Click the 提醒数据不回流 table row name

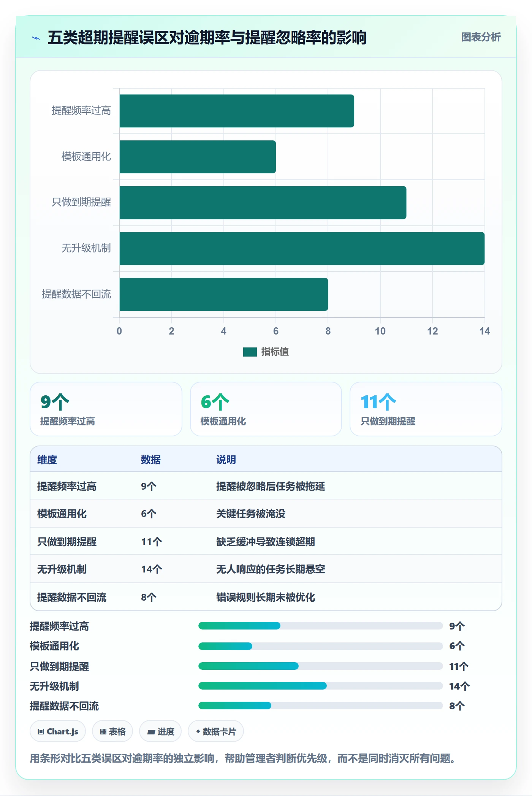click(72, 597)
